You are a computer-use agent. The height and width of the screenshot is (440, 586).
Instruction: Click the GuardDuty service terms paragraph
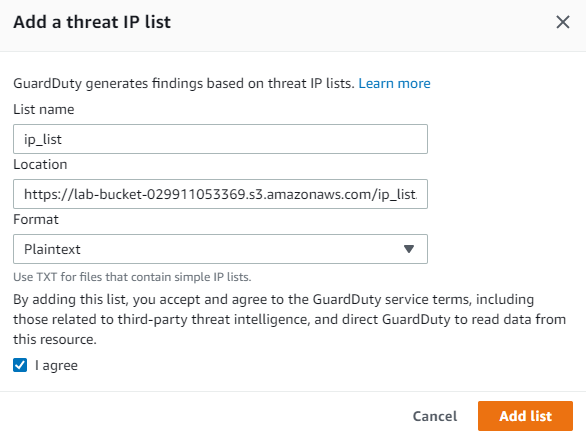coord(290,319)
